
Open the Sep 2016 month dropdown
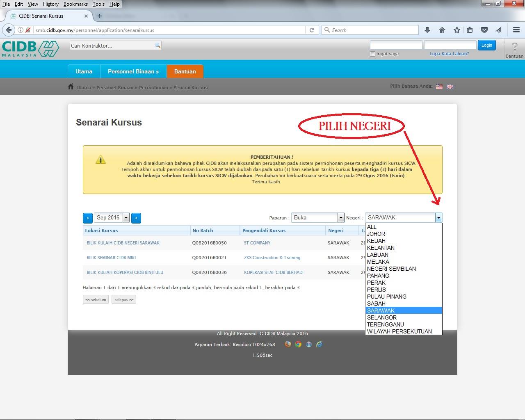[112, 218]
